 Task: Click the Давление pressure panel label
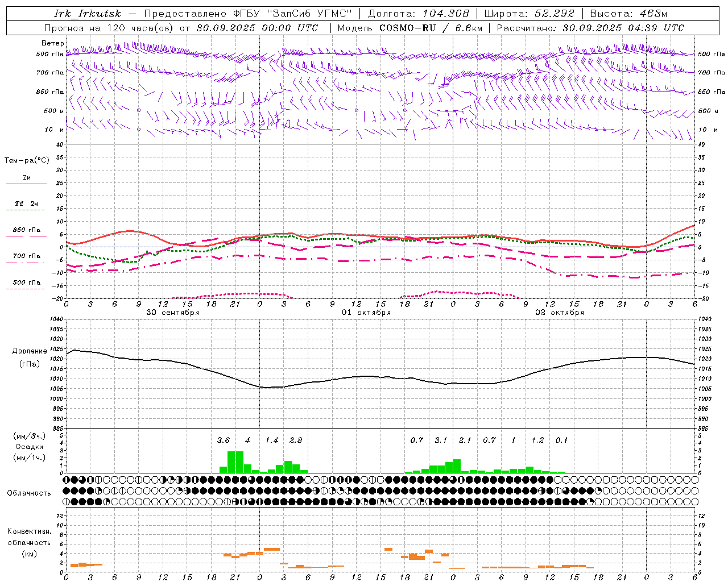[x=30, y=351]
